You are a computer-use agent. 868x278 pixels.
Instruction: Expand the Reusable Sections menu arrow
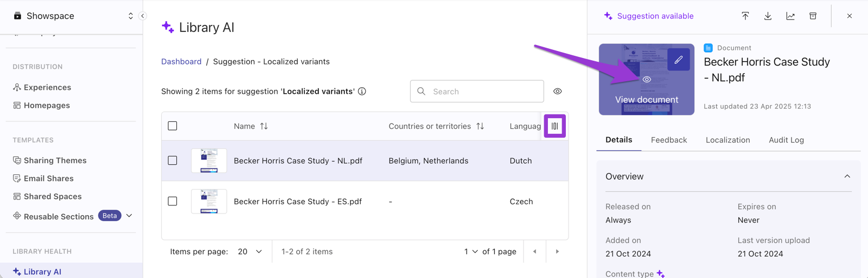(129, 216)
